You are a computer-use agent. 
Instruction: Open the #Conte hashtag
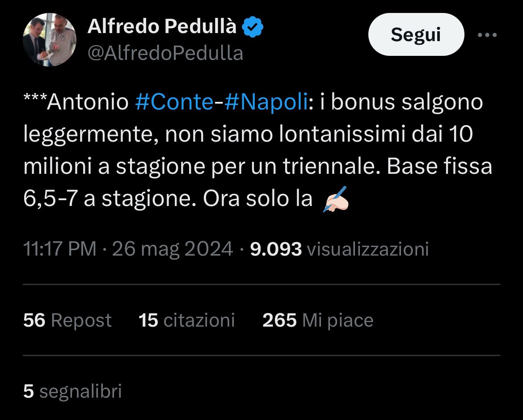click(x=174, y=102)
